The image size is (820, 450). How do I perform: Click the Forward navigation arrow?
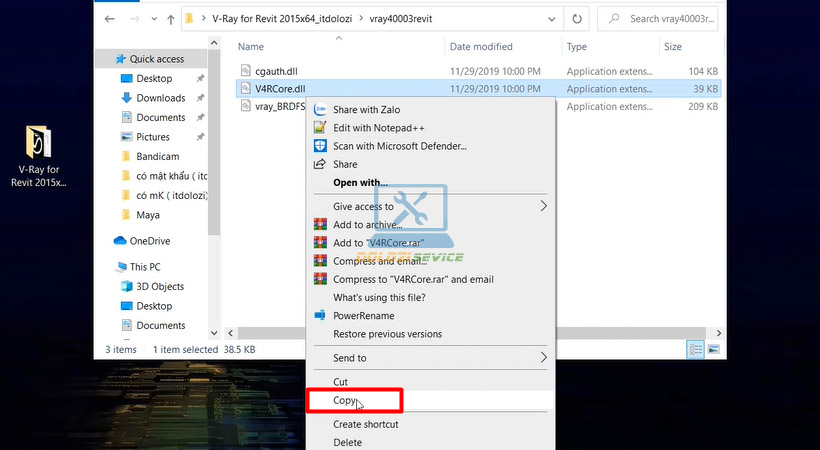pos(134,19)
